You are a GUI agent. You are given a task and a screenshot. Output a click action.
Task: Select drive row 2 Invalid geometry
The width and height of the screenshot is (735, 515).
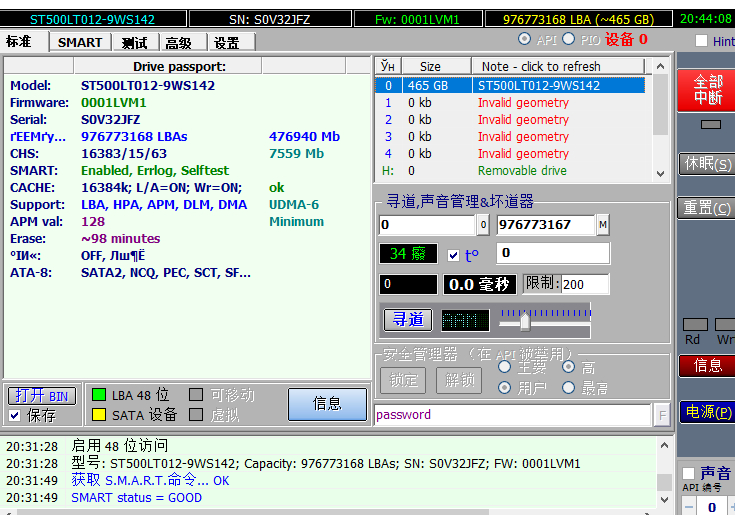point(510,119)
